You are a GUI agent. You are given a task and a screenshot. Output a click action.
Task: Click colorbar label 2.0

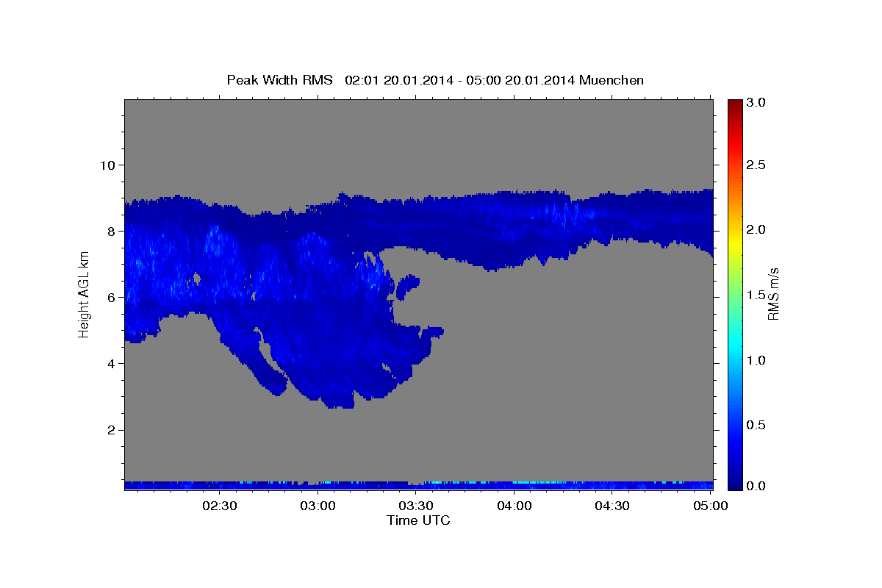[x=757, y=230]
